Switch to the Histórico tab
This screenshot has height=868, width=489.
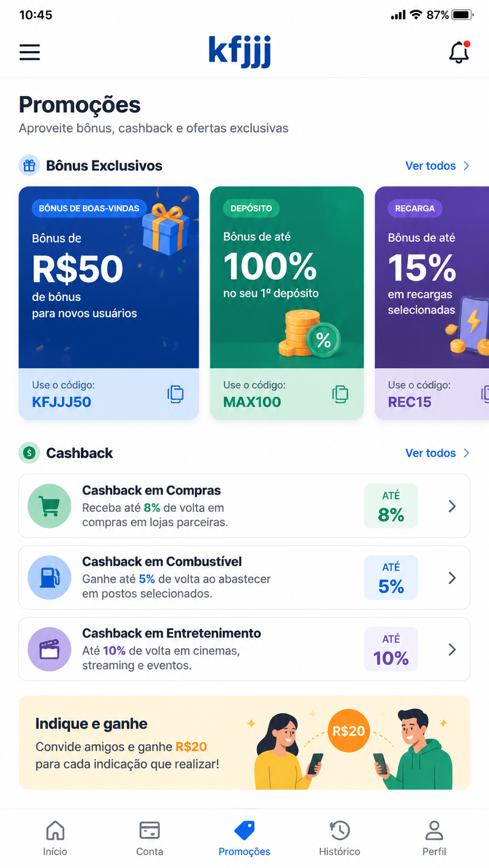tap(339, 838)
